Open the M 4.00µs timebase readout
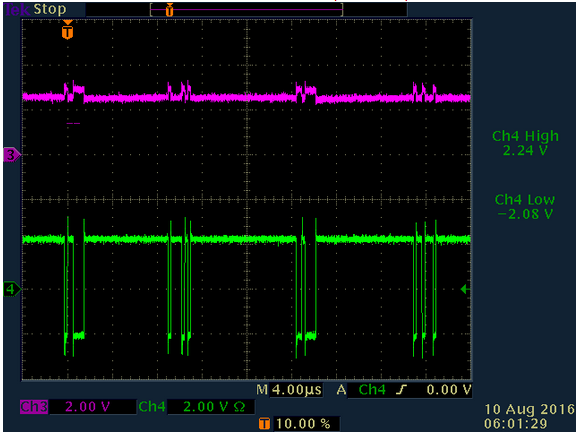 (x=289, y=390)
